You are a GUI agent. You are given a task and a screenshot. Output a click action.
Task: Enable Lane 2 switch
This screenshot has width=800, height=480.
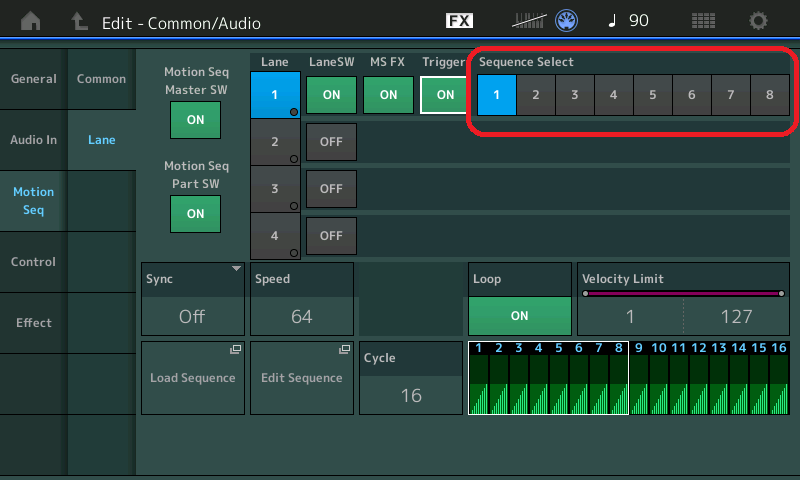[331, 142]
